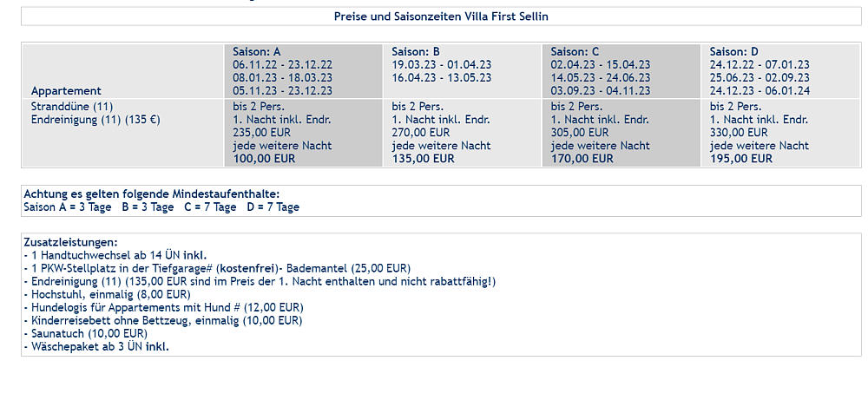Click the 24.12.23 - 06.01.24 date range

click(x=759, y=91)
